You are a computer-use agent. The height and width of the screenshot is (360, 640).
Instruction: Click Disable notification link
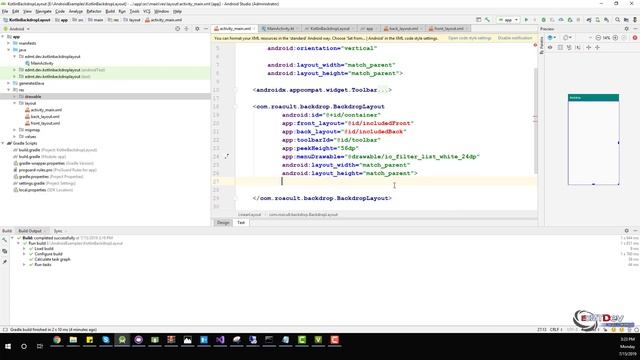(x=515, y=38)
